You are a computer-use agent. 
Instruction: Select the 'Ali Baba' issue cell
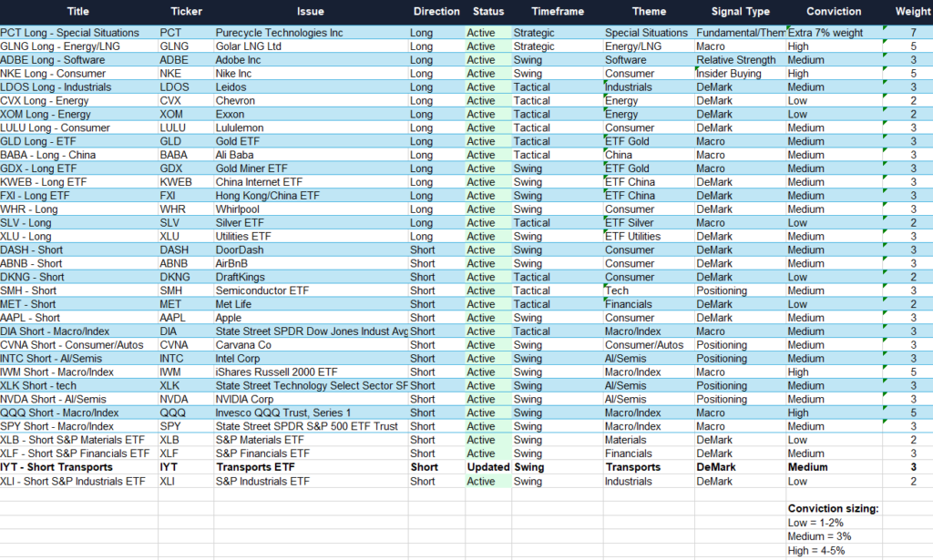(311, 155)
